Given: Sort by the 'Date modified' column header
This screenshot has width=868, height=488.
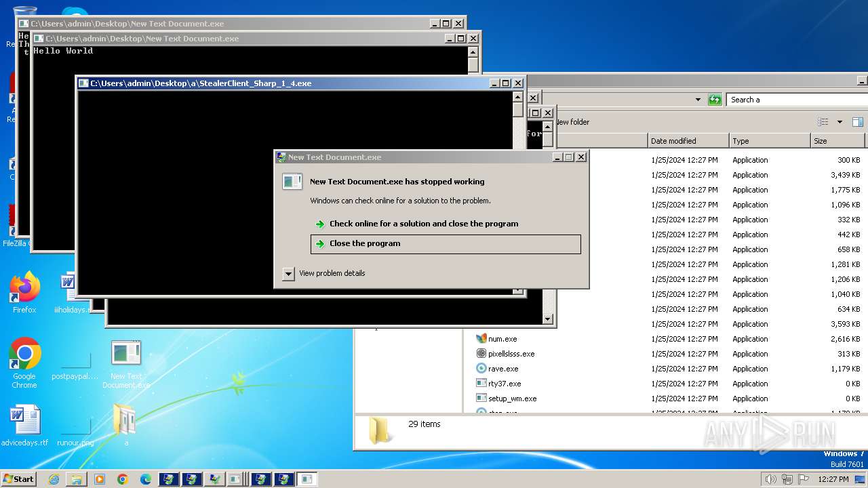Looking at the screenshot, I should (x=688, y=141).
